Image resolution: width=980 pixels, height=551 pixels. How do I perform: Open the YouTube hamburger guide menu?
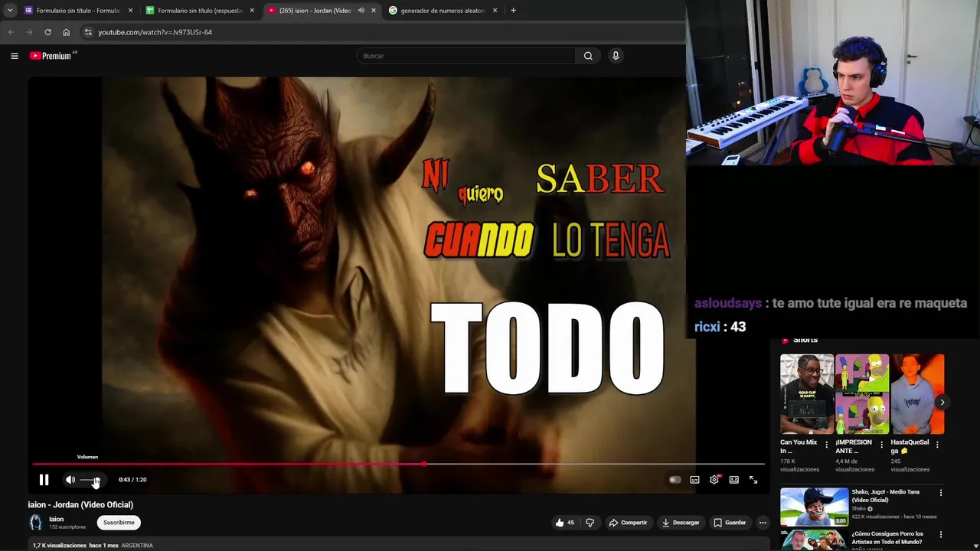point(14,56)
